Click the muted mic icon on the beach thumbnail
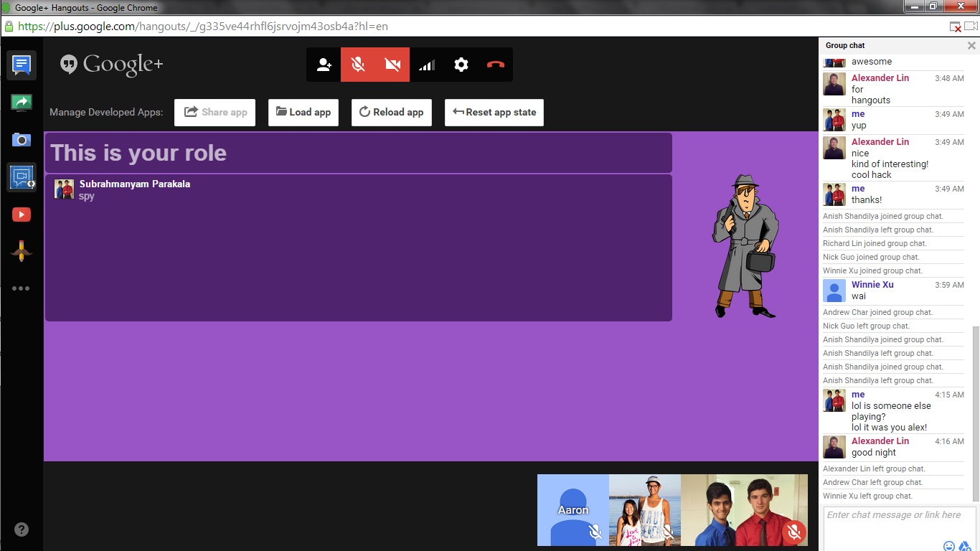The width and height of the screenshot is (980, 551). (x=667, y=532)
